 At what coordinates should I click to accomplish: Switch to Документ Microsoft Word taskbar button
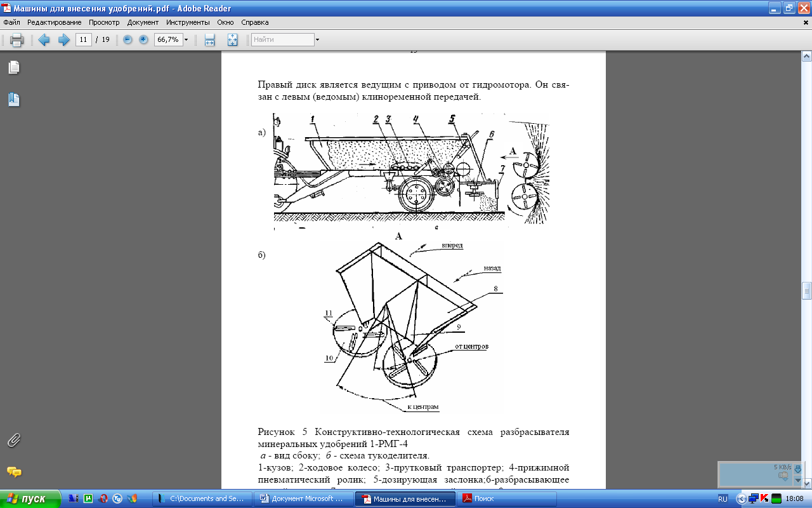coord(303,499)
